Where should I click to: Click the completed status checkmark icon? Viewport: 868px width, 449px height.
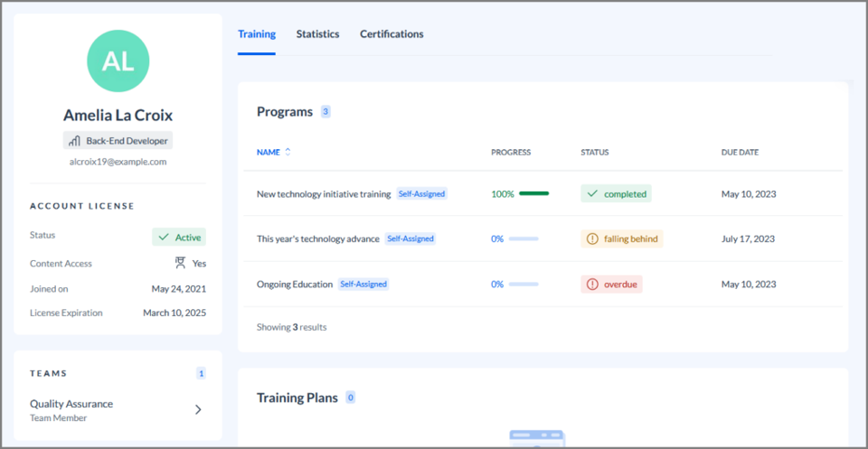point(592,194)
